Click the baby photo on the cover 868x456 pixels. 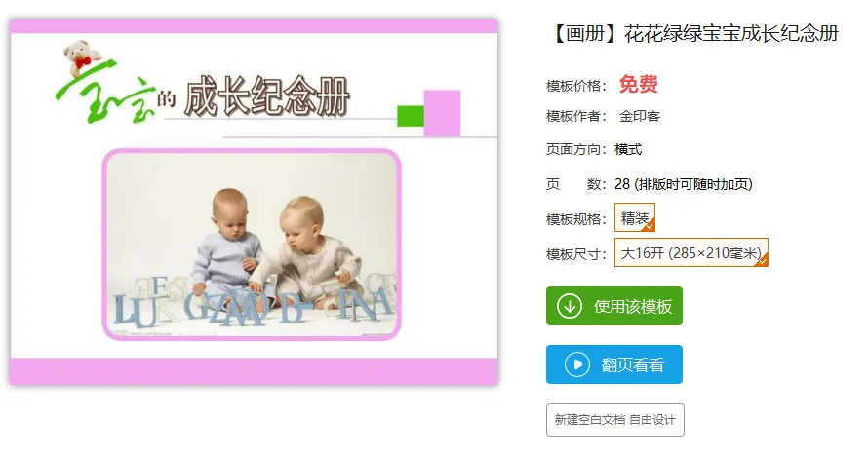pyautogui.click(x=252, y=245)
